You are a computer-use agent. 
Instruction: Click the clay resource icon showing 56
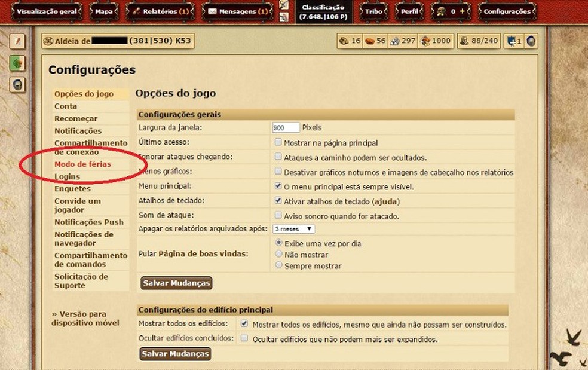coord(370,41)
